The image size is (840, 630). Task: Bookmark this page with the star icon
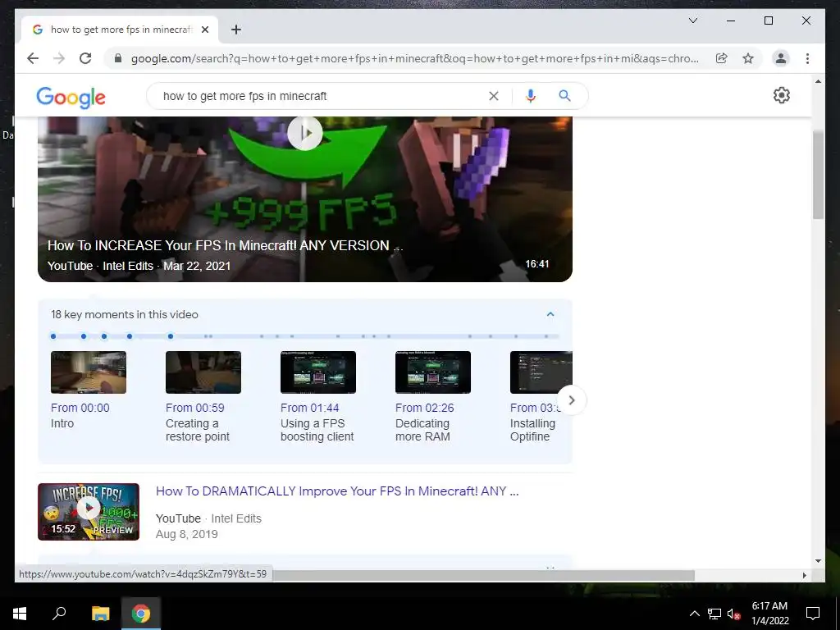click(748, 58)
